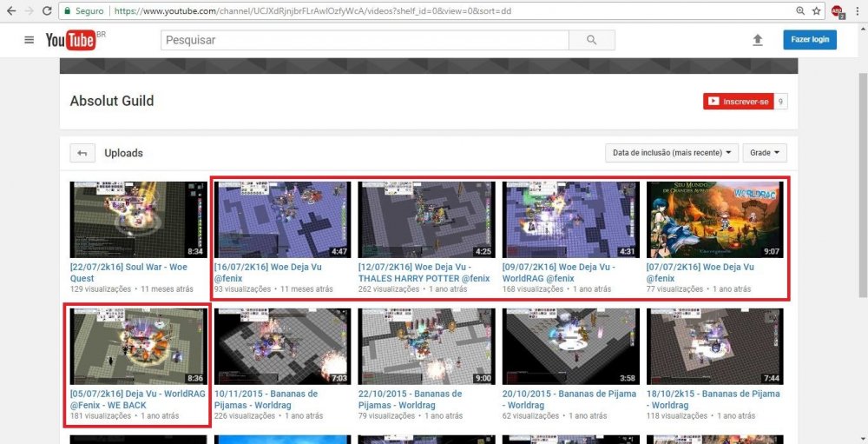Viewport: 868px width, 444px height.
Task: Click the browser back arrow
Action: point(11,10)
